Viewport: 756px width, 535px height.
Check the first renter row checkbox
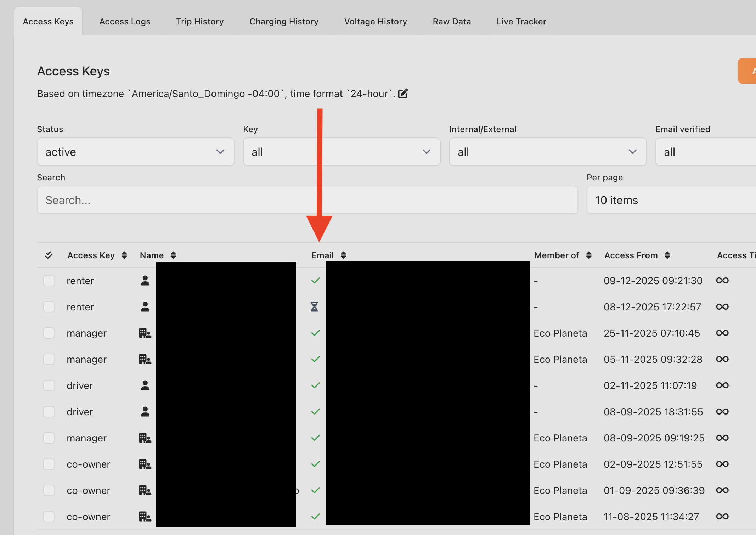[x=49, y=281]
